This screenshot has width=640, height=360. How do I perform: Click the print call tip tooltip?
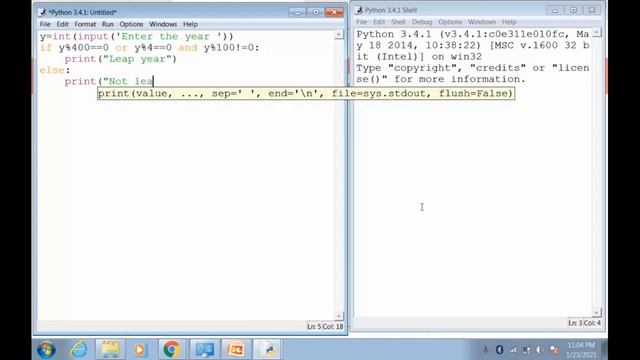click(x=306, y=93)
